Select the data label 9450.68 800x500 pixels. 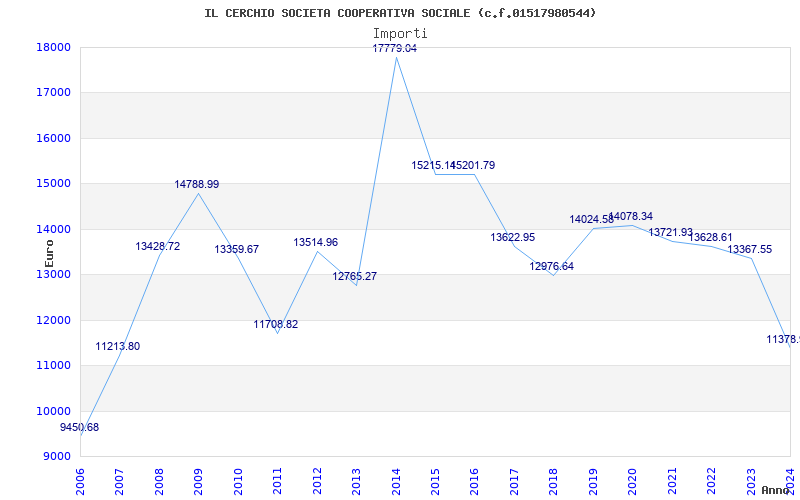[80, 428]
